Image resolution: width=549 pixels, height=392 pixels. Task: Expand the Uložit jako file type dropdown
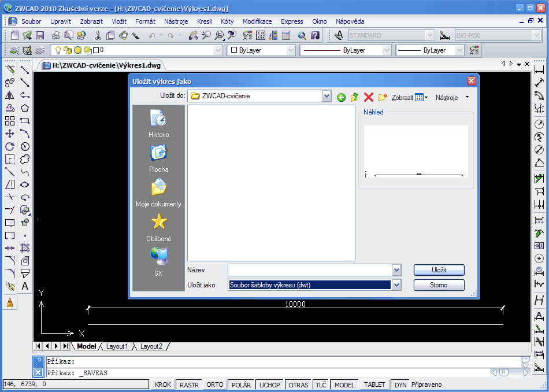(396, 284)
